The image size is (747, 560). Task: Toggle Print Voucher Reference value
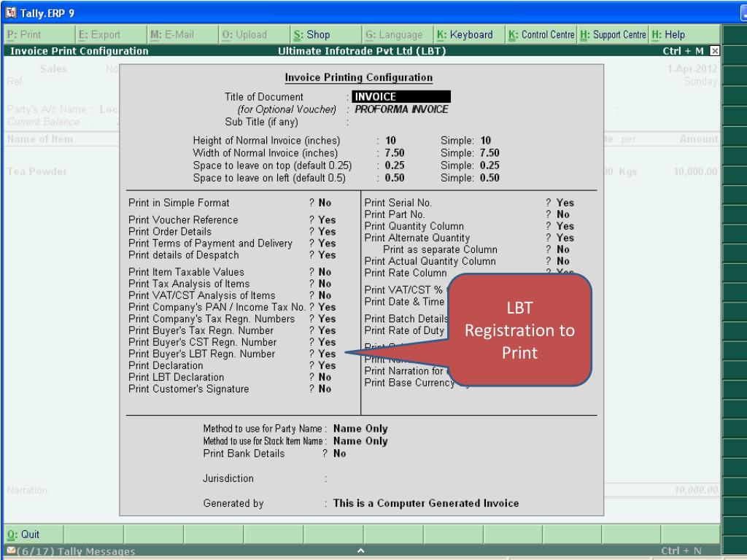327,220
